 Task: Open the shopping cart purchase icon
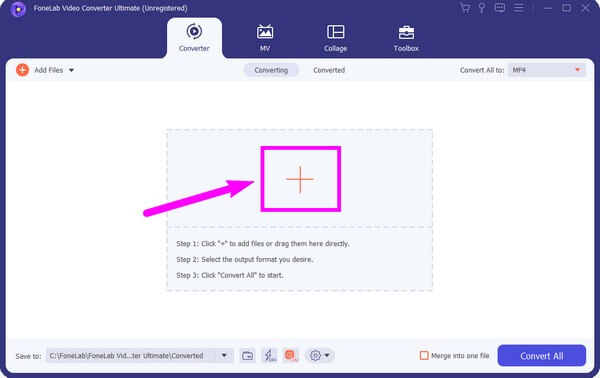click(465, 8)
